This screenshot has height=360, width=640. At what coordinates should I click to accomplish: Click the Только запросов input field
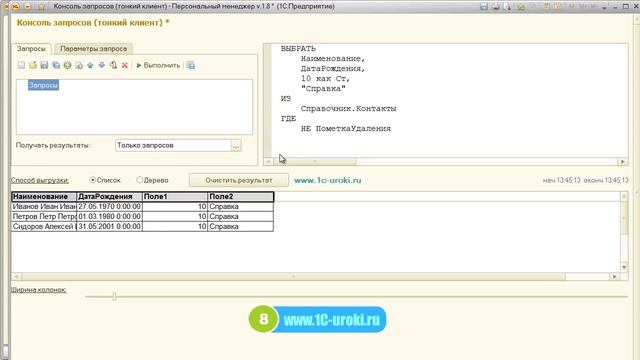click(x=173, y=145)
